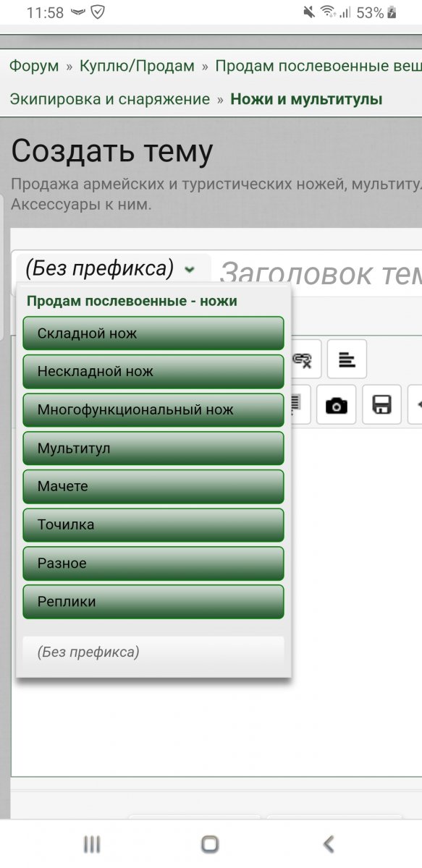
Task: Choose the Мультитул prefix
Action: [153, 448]
